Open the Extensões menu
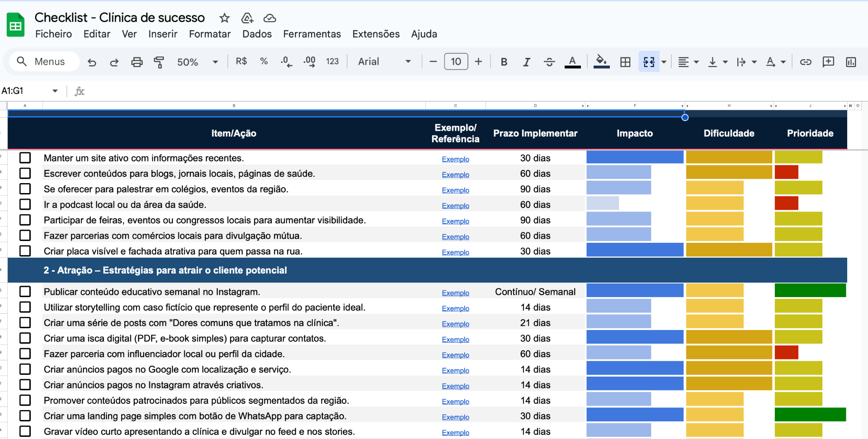Screen dimensions: 868x439 pyautogui.click(x=376, y=34)
